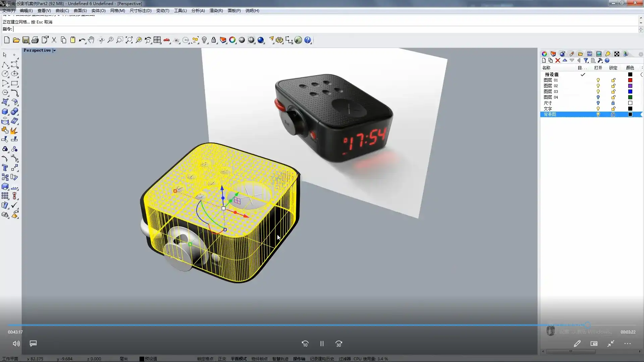Open the Perspective viewport dropdown arrow

pyautogui.click(x=54, y=51)
